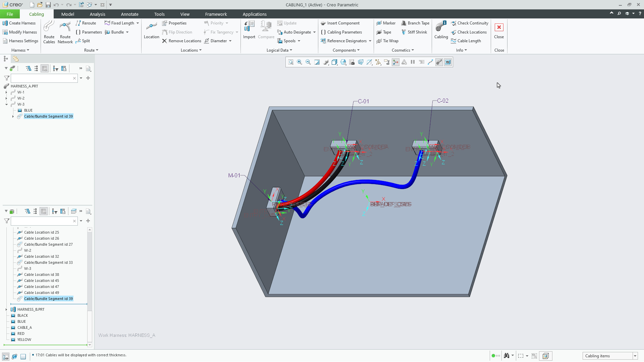Screen dimensions: 644x362
Task: Click Zoom In on the graphics toolbar
Action: pyautogui.click(x=300, y=62)
